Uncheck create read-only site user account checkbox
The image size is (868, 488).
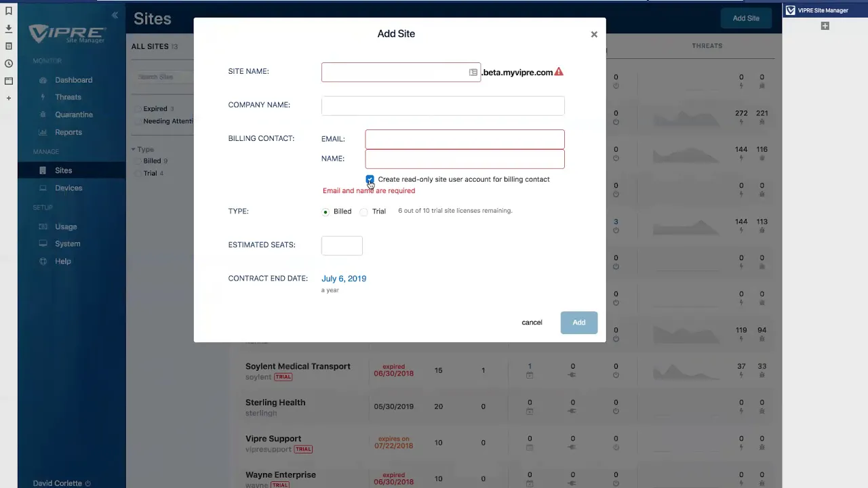(370, 179)
